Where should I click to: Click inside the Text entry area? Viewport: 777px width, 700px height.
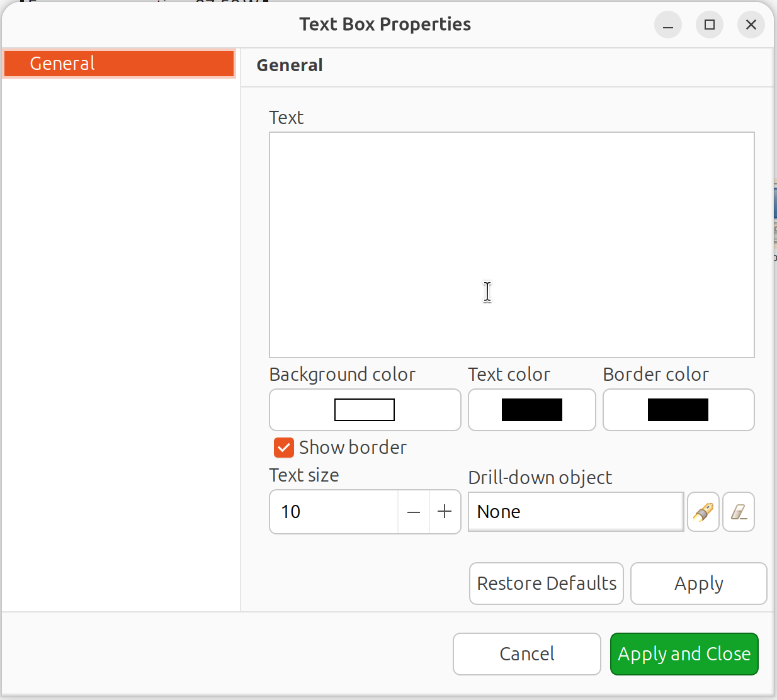[x=511, y=244]
